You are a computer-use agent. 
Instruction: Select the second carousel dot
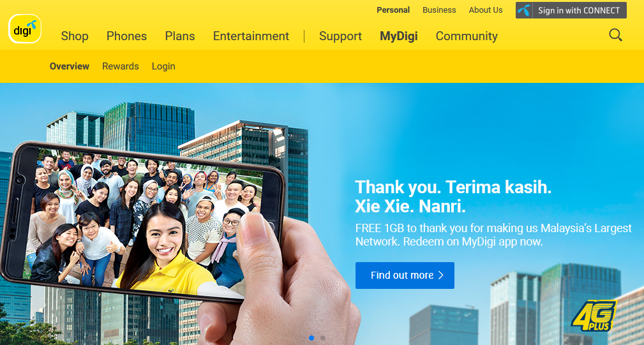(x=323, y=337)
